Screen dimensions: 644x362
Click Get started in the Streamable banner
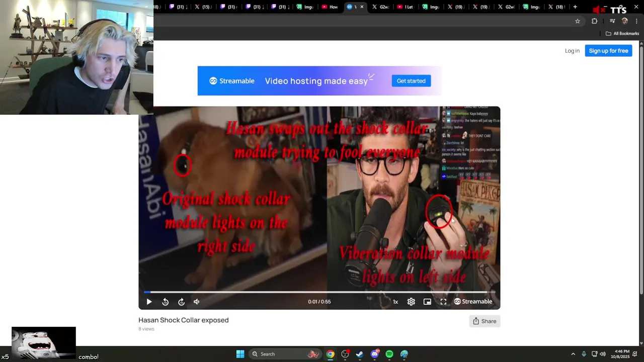(411, 81)
